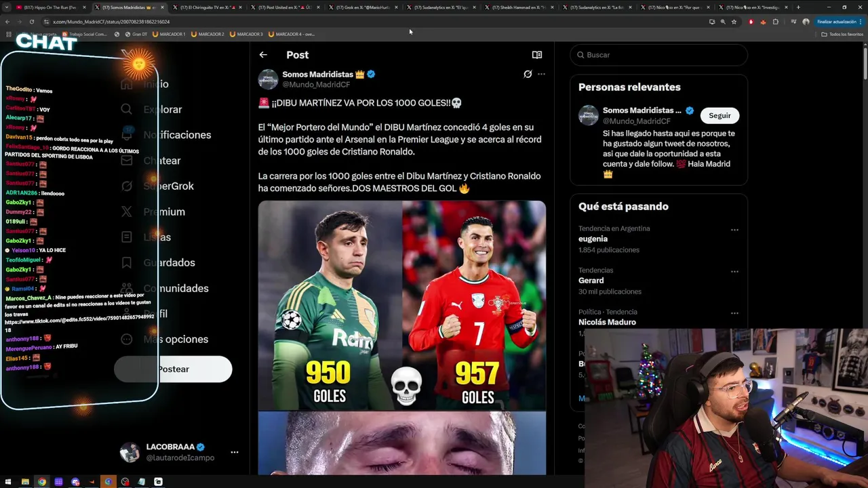Click the address bar URL
This screenshot has height=488, width=868.
click(111, 22)
